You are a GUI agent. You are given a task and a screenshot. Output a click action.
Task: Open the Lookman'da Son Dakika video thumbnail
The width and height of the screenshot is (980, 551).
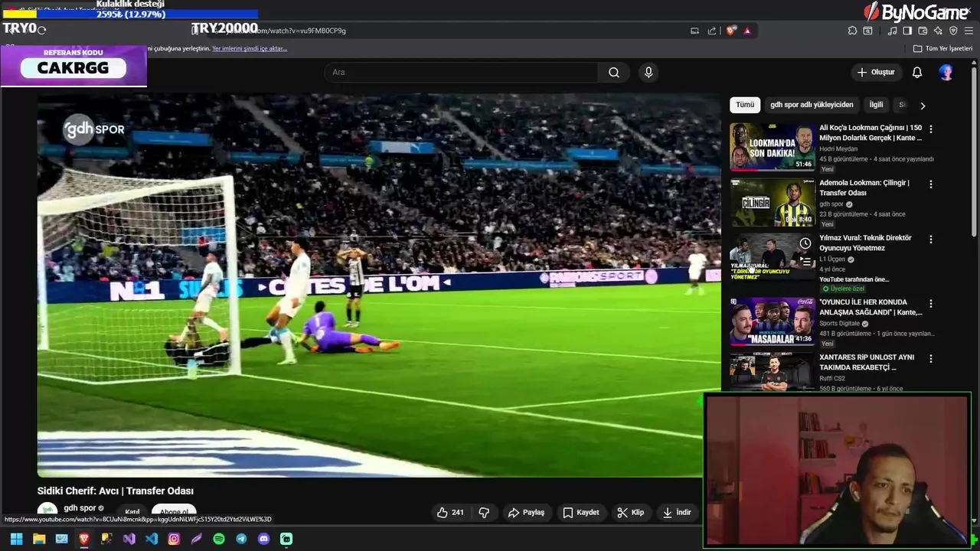pos(772,147)
